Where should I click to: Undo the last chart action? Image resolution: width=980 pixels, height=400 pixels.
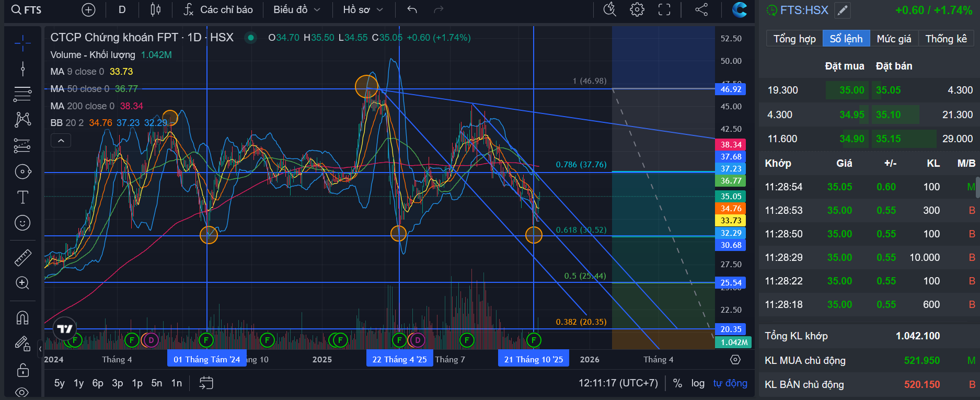click(412, 10)
